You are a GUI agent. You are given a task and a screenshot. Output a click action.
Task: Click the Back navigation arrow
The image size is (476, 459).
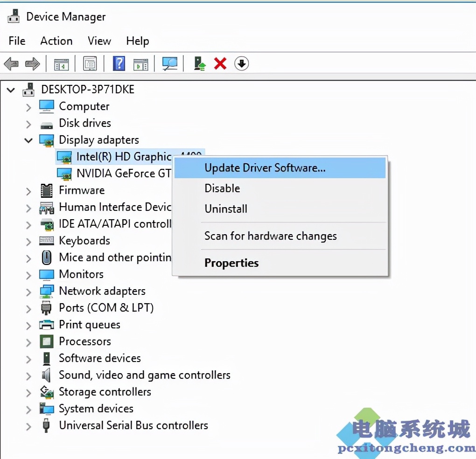[11, 63]
